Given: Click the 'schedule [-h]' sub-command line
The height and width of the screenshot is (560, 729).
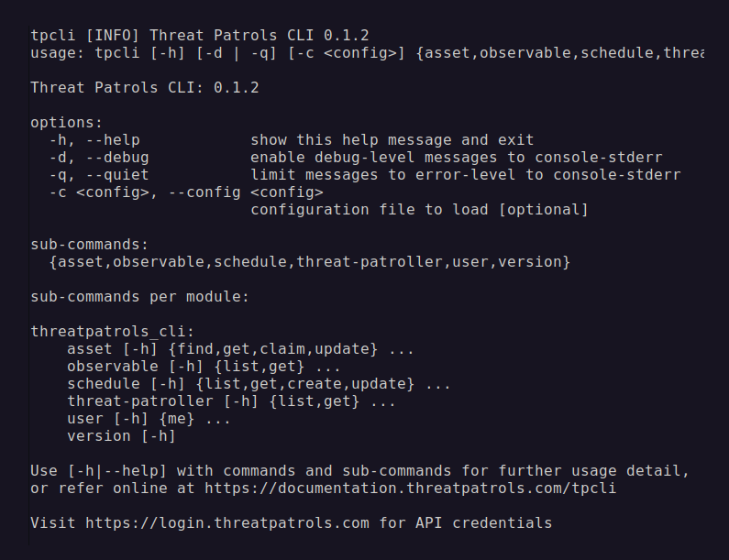Looking at the screenshot, I should (259, 384).
